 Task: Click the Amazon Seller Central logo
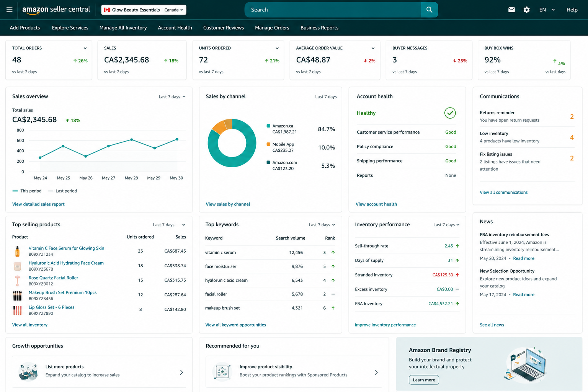(x=56, y=10)
